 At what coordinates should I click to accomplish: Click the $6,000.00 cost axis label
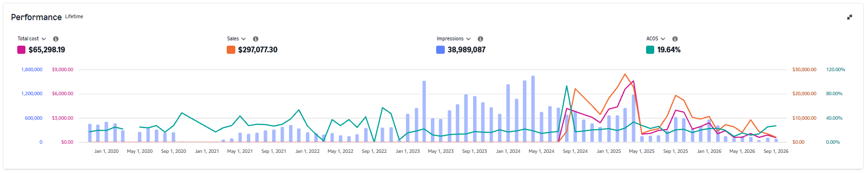click(x=63, y=94)
